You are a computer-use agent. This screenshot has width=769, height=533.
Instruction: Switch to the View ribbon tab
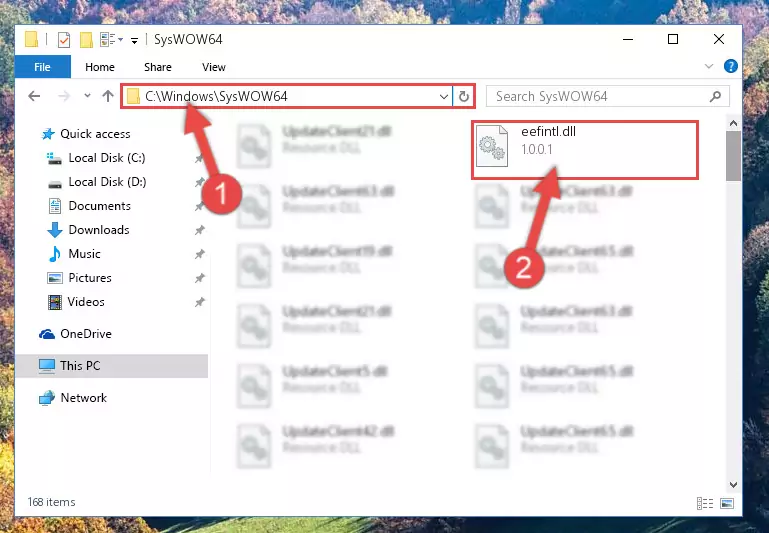pos(214,67)
